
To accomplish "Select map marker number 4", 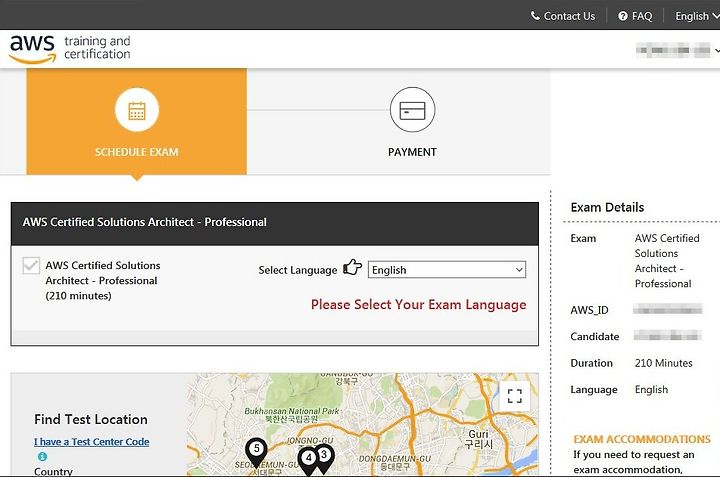I will pyautogui.click(x=308, y=461).
